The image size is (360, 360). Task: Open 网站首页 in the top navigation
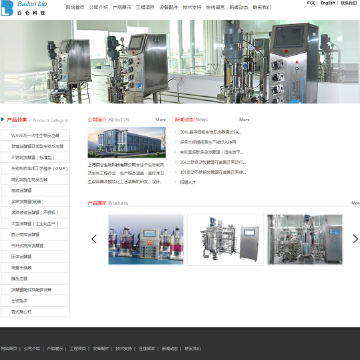(x=75, y=7)
